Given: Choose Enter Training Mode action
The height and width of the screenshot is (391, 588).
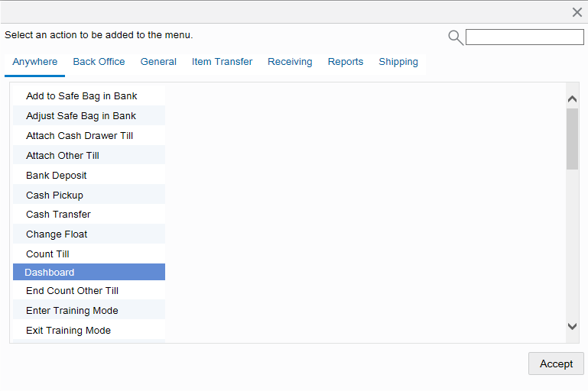Looking at the screenshot, I should pyautogui.click(x=89, y=311).
